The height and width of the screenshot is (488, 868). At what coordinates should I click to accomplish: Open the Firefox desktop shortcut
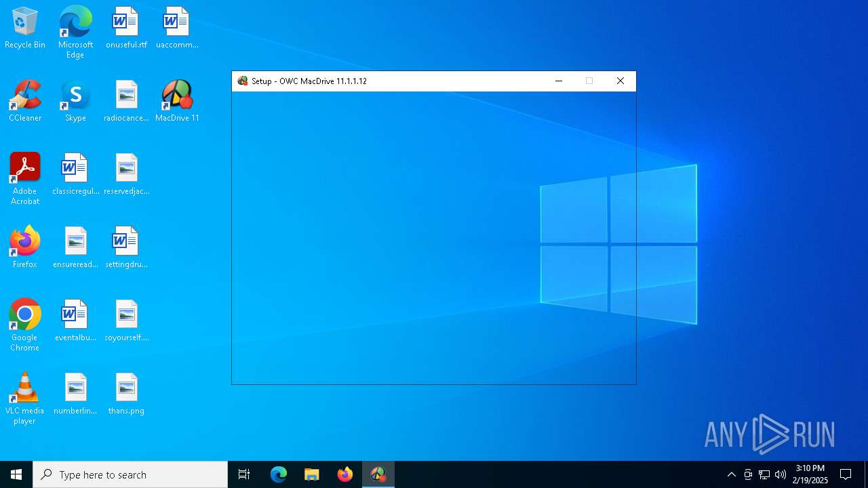tap(25, 248)
